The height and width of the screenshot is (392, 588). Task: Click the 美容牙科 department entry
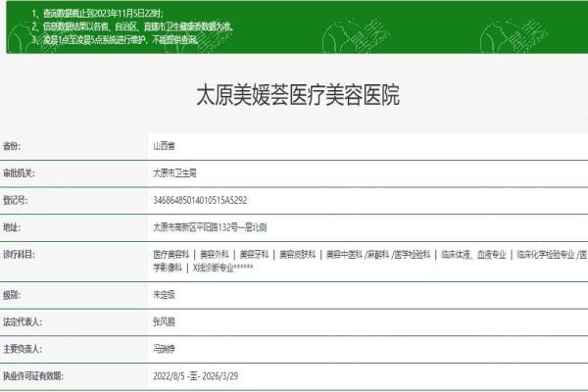254,255
